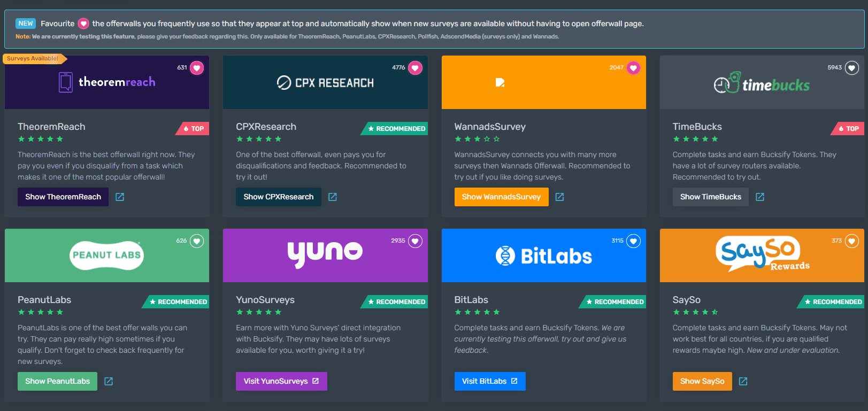868x411 pixels.
Task: Click the WannadsSurvey card title
Action: pyautogui.click(x=490, y=127)
